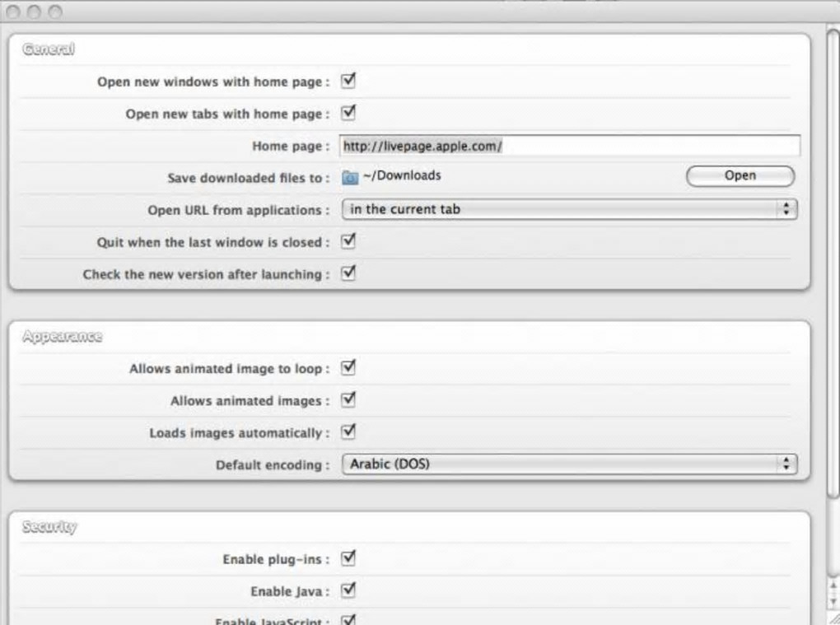The width and height of the screenshot is (840, 625).
Task: Uncheck Allows animated image to loop
Action: click(x=348, y=367)
